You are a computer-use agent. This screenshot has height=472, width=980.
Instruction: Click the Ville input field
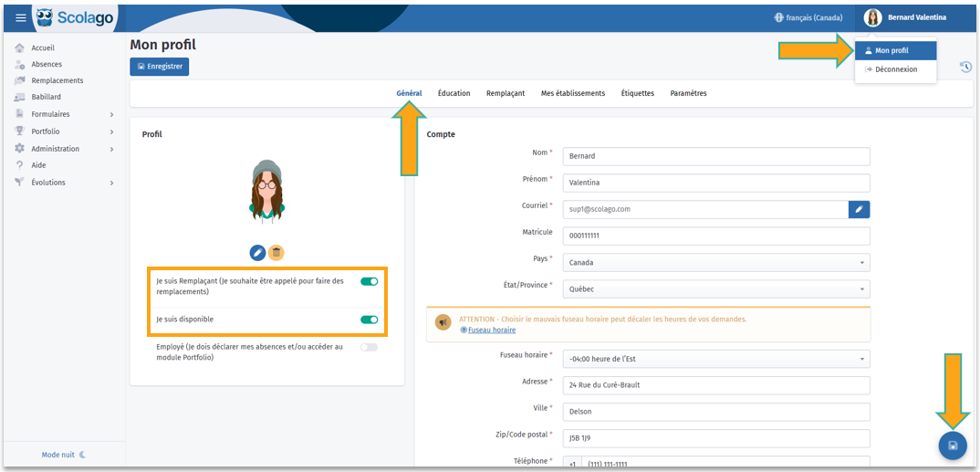tap(716, 412)
